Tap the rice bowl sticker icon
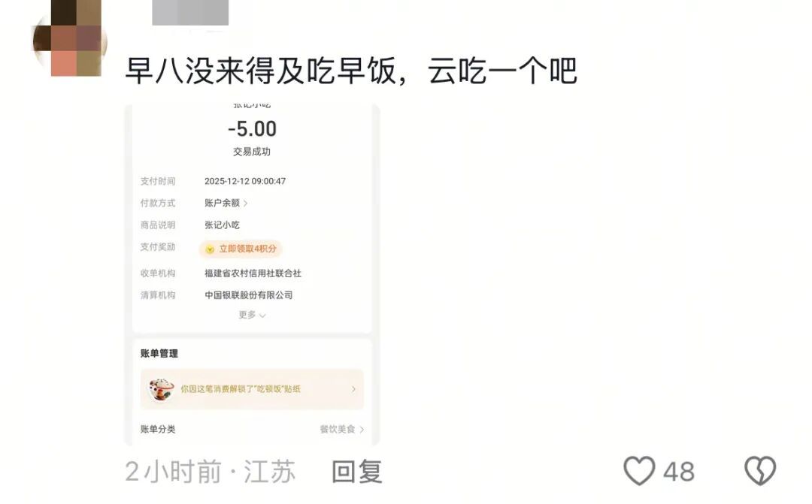Image resolution: width=812 pixels, height=504 pixels. pos(161,389)
